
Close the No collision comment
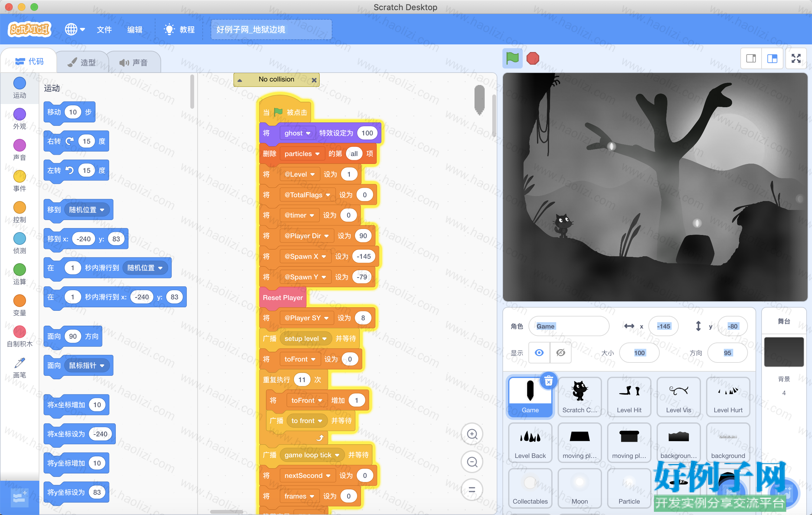(x=314, y=80)
